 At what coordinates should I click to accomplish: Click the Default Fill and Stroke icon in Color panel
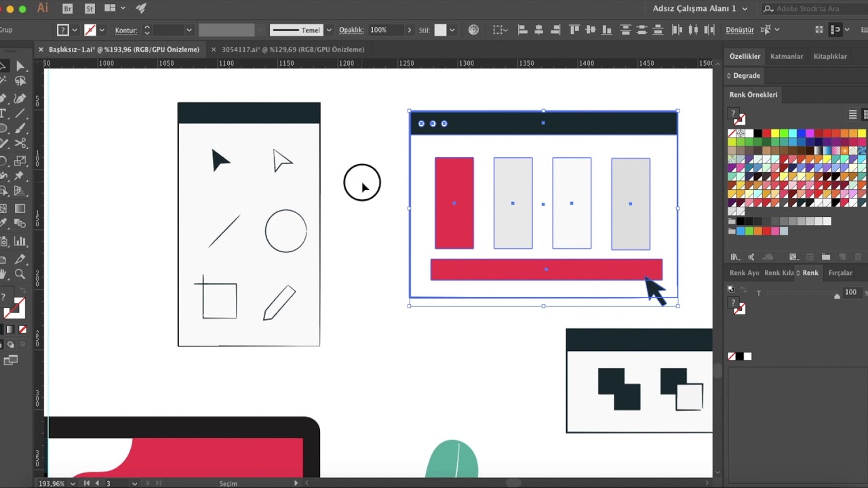(731, 289)
